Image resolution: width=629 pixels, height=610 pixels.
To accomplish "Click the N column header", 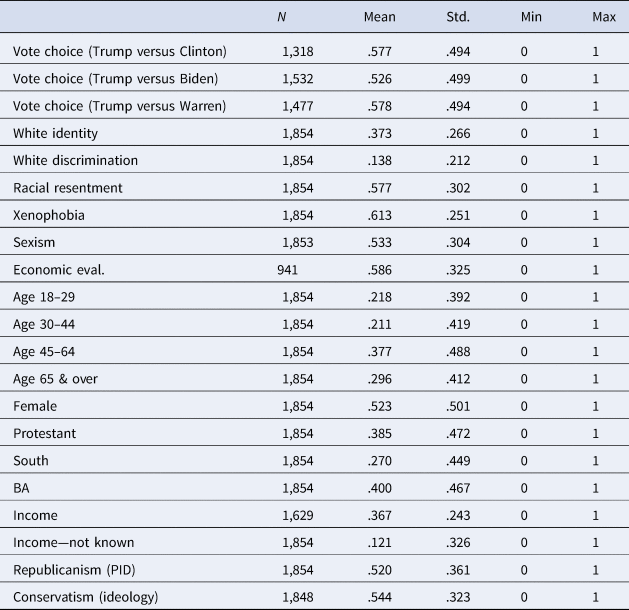I will (x=282, y=16).
